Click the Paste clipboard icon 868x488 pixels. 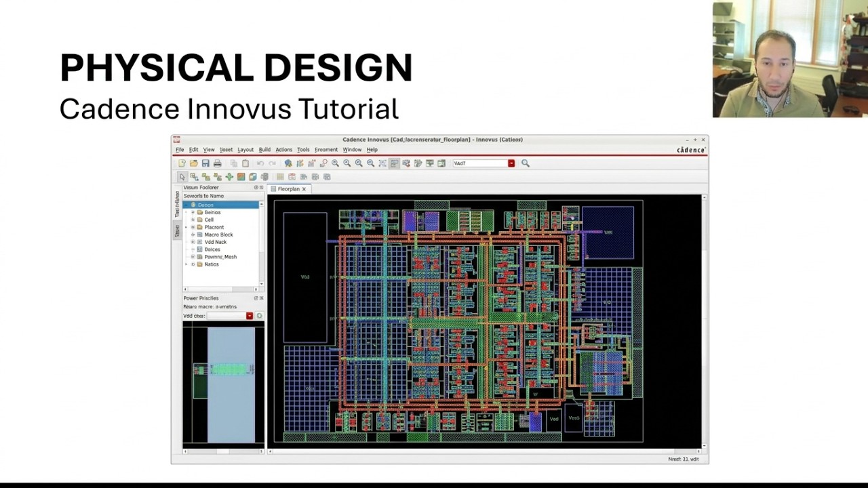[x=245, y=163]
